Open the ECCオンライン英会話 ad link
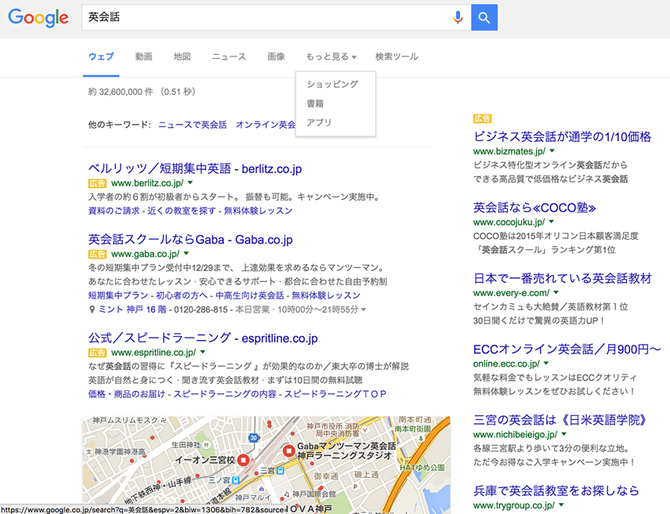This screenshot has width=670, height=514. tap(566, 350)
